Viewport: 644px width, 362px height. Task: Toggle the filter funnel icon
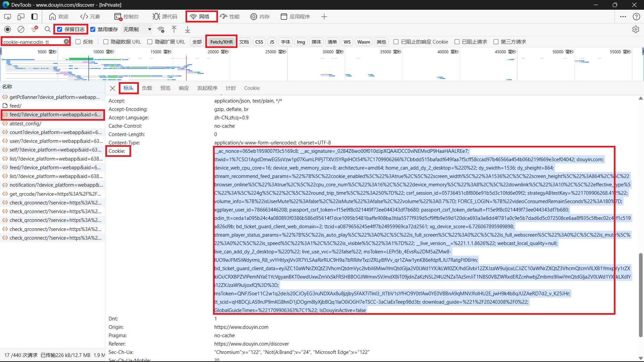click(34, 29)
